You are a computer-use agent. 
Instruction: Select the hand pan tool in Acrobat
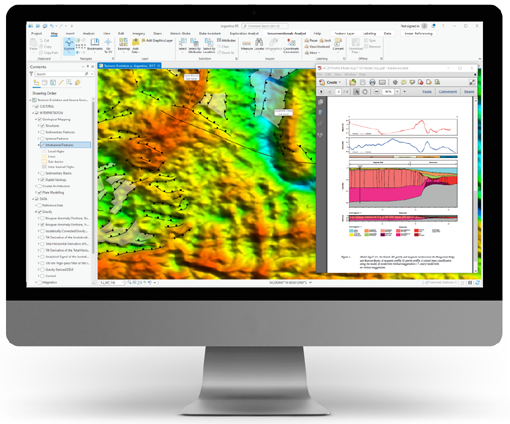tap(365, 91)
